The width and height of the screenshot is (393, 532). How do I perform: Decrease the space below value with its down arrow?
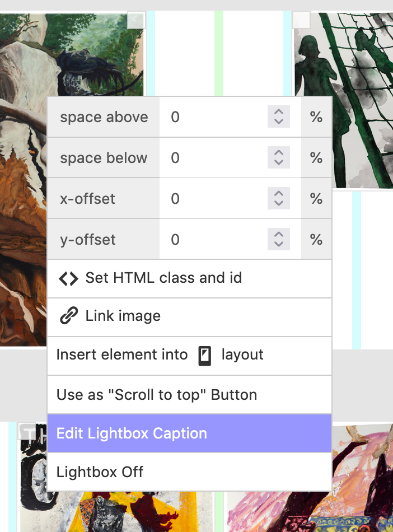[x=278, y=161]
